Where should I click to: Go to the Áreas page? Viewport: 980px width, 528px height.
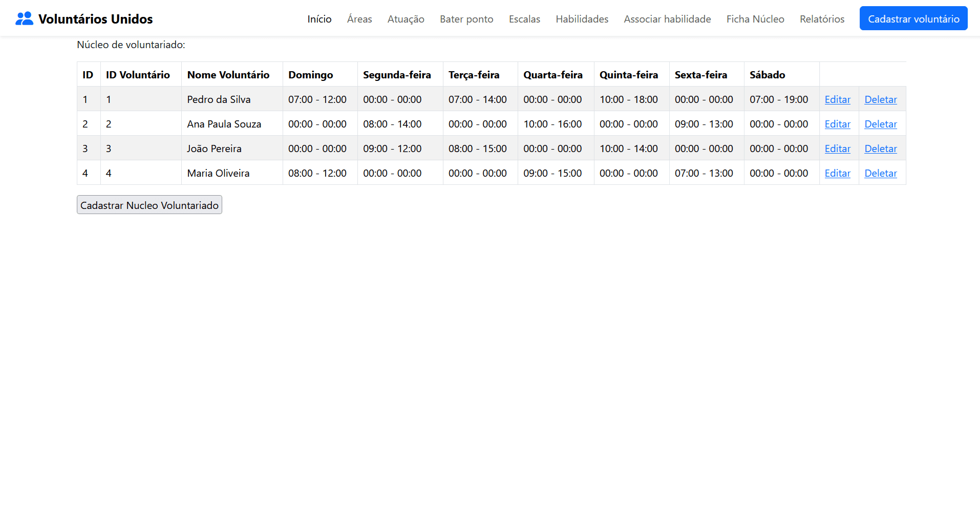click(x=359, y=19)
